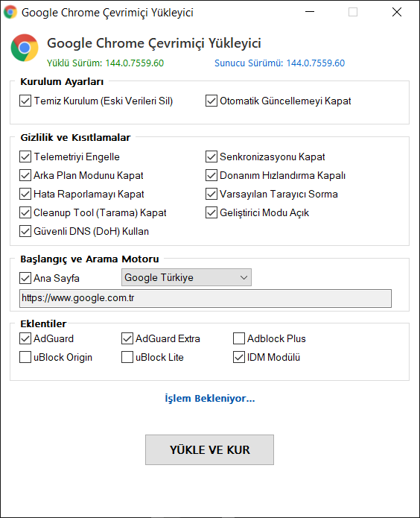Uncheck the AdGuard Extra extension
This screenshot has width=420, height=518.
(x=127, y=338)
